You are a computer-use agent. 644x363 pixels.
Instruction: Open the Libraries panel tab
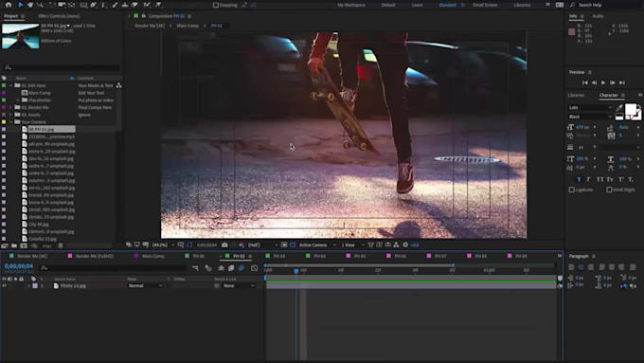coord(576,96)
